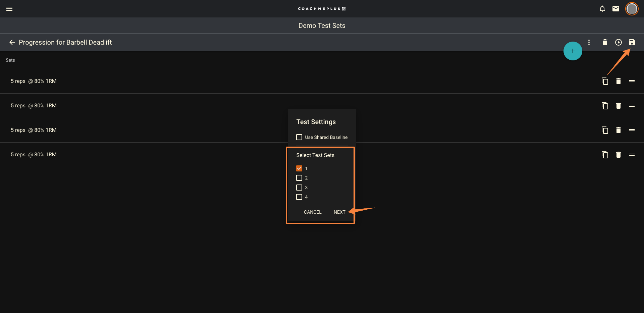Duplicate the fourth 5 reps set

(x=605, y=155)
